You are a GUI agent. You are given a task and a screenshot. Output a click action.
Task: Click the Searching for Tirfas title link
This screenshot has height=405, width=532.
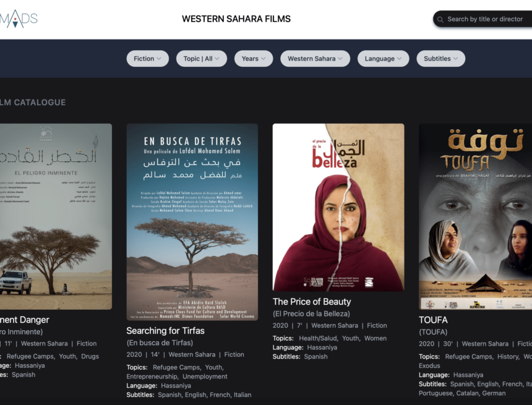165,331
